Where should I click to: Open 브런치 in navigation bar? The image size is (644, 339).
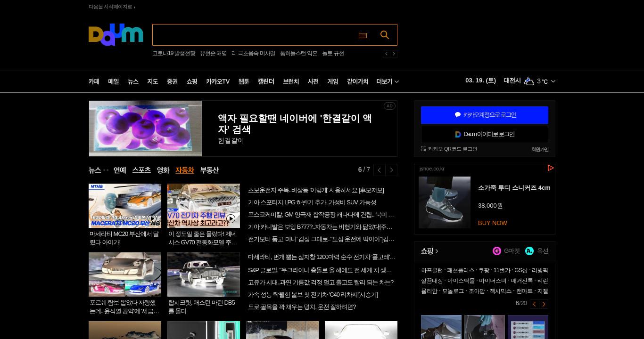pos(291,81)
